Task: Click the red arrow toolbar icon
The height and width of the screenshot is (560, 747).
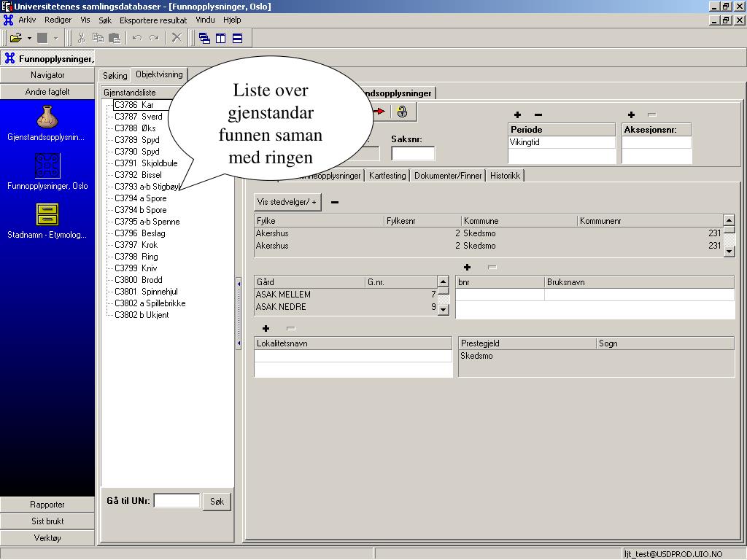Action: click(x=379, y=112)
